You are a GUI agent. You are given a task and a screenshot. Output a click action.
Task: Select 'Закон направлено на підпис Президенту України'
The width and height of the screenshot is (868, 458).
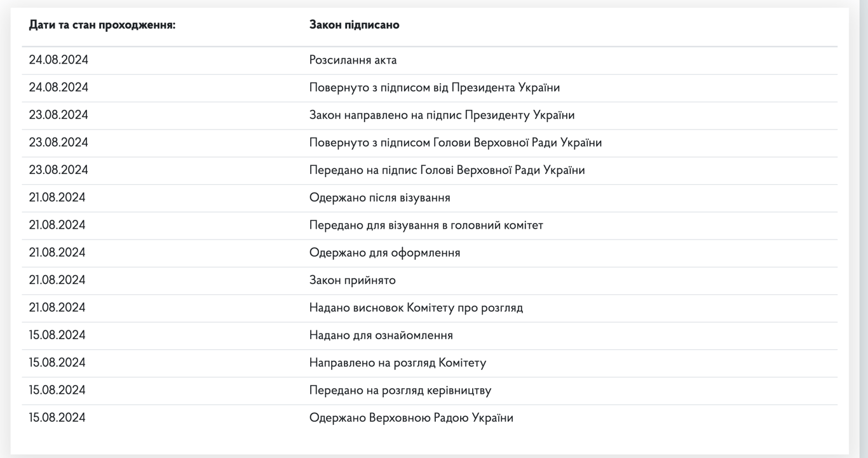442,115
